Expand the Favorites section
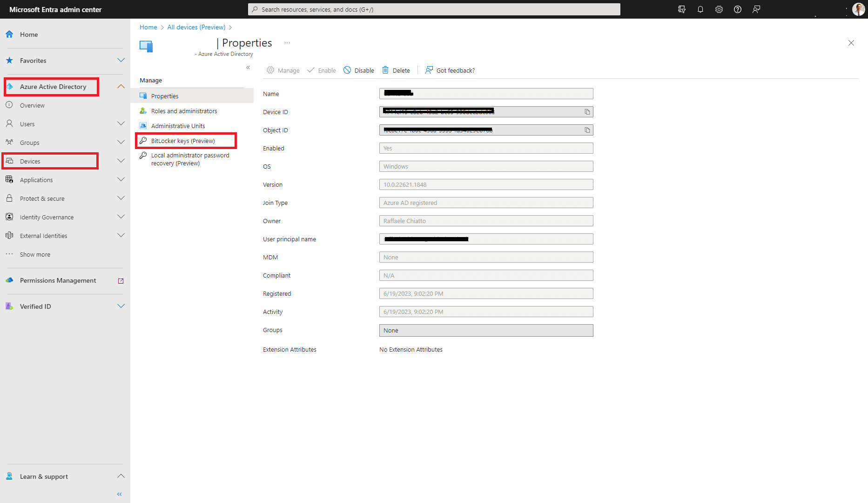868x503 pixels. coord(121,61)
